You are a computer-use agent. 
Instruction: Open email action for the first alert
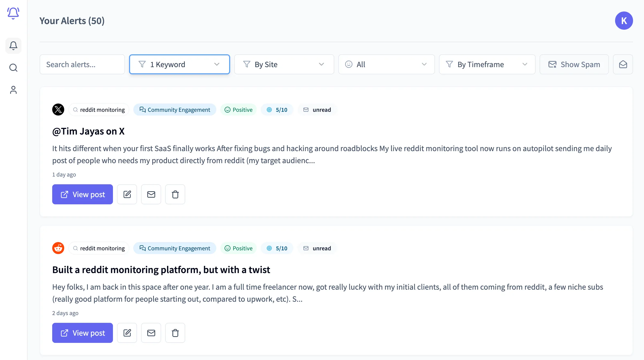pos(151,194)
